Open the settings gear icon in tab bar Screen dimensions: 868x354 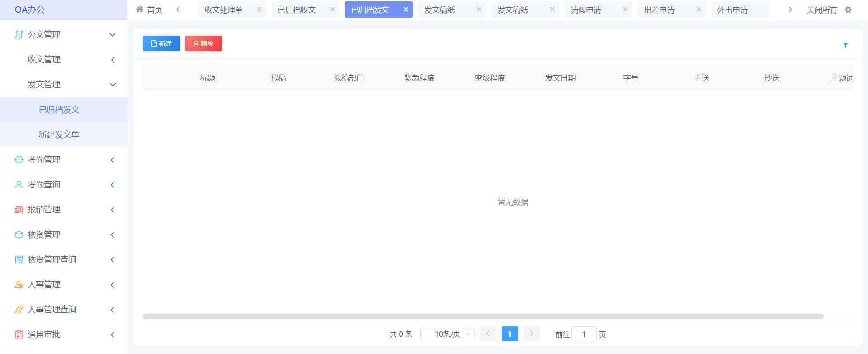coord(848,10)
